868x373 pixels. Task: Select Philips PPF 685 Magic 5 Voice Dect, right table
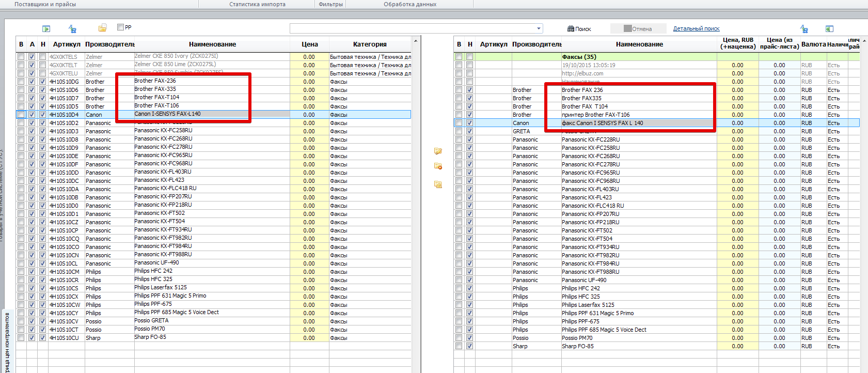click(604, 330)
